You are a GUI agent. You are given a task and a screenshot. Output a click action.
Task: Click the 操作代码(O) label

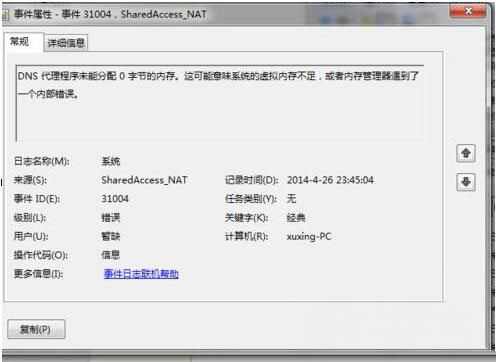pos(41,255)
